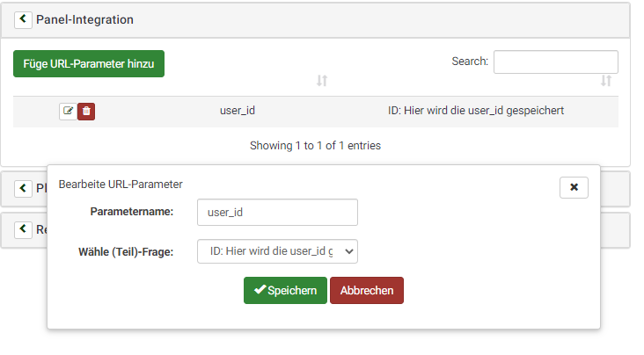The image size is (644, 355).
Task: Focus the Search input field
Action: pos(555,62)
